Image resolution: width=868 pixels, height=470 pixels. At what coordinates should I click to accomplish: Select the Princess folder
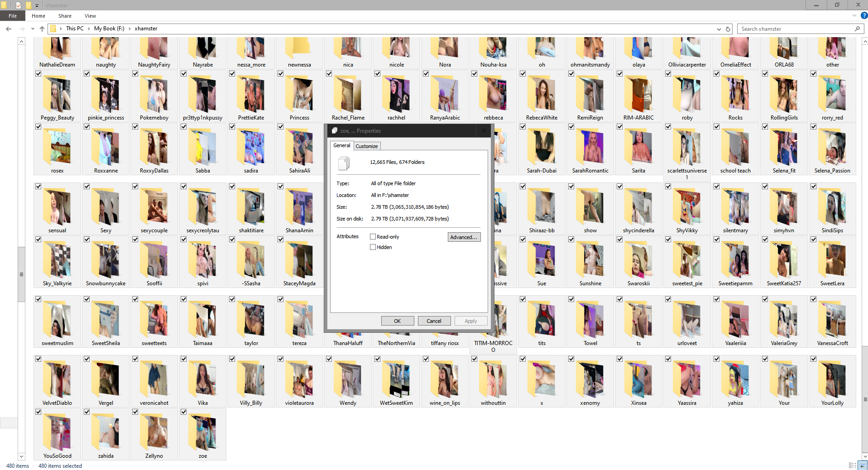(299, 96)
